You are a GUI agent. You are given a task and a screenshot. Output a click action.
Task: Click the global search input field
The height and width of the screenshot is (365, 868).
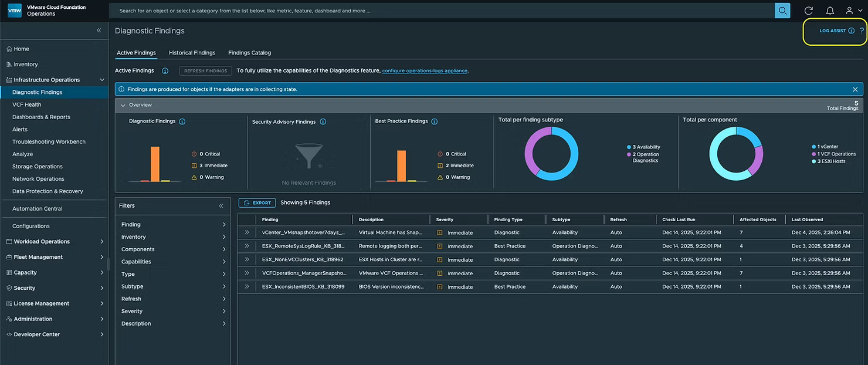coord(440,11)
